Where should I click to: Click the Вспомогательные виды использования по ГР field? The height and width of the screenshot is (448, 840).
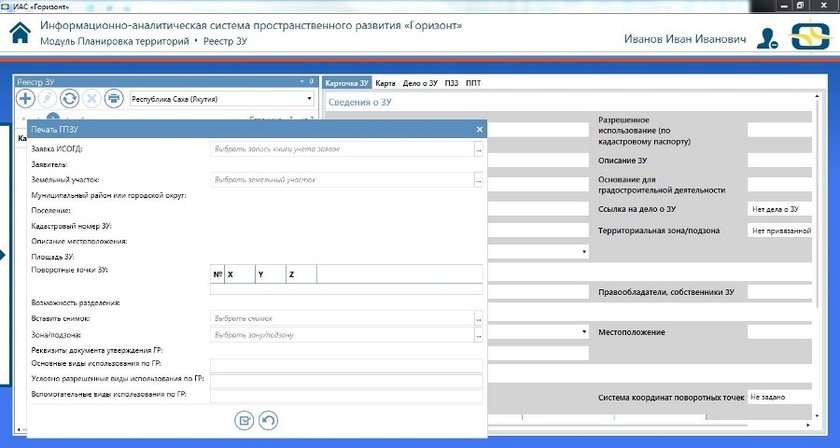(x=345, y=396)
